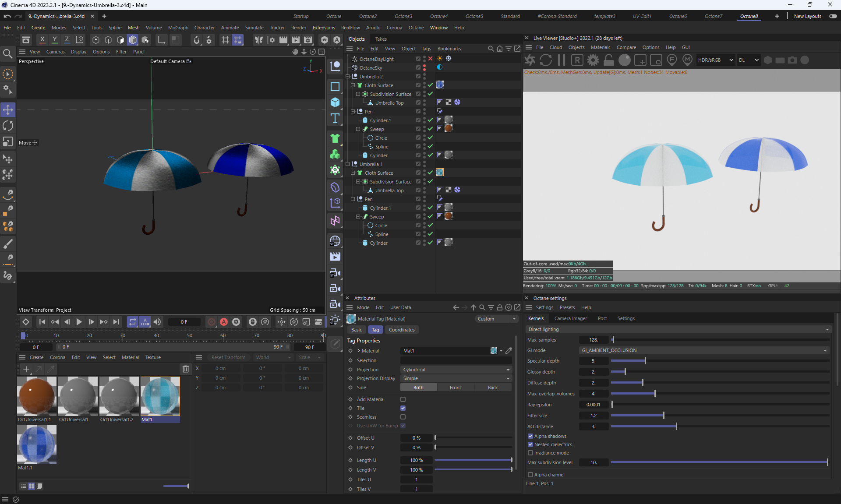Click the Cube primitive icon
Viewport: 841px width, 504px height.
point(335,102)
